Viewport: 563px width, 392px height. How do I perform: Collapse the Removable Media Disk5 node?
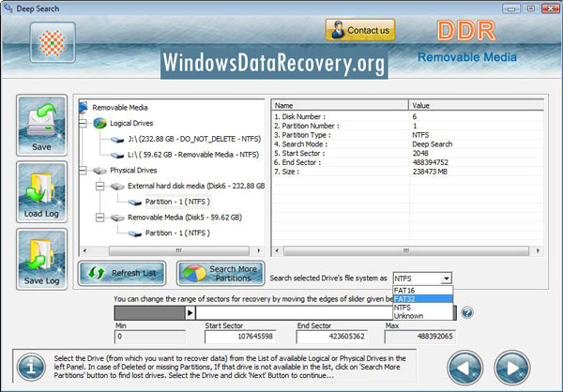coord(99,218)
